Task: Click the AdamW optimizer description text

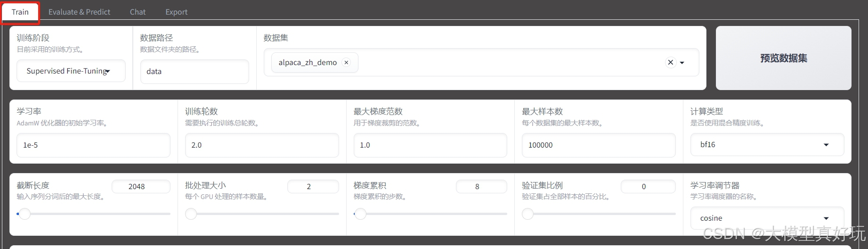Action: point(63,123)
